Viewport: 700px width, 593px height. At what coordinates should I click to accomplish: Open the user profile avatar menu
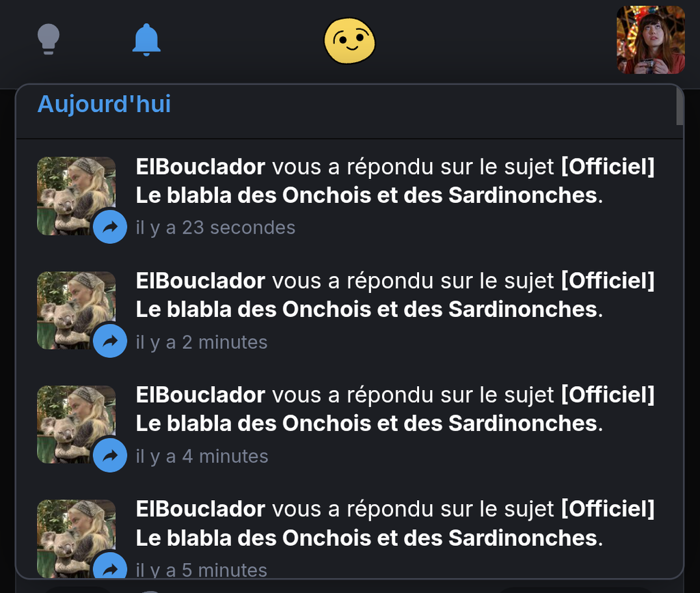pos(651,40)
